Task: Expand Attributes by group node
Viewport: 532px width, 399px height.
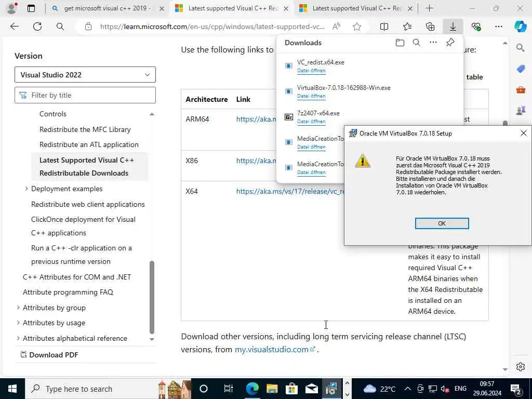Action: pos(18,308)
